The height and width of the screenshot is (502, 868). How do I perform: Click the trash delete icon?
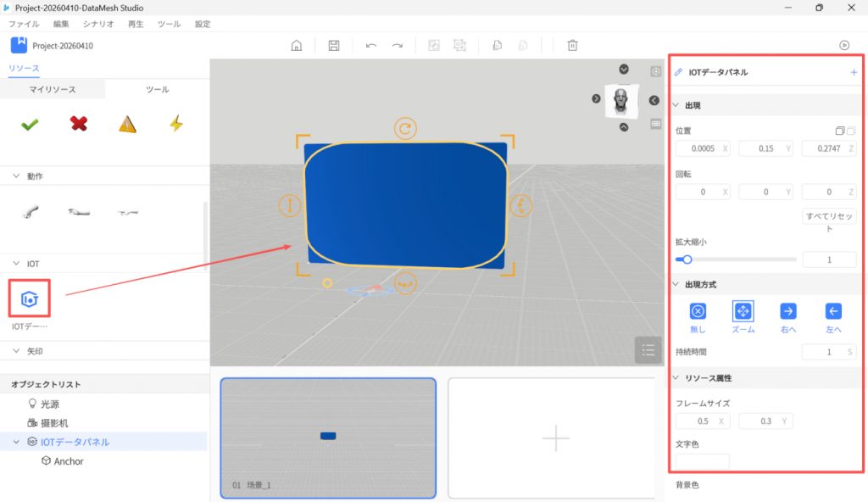[573, 46]
